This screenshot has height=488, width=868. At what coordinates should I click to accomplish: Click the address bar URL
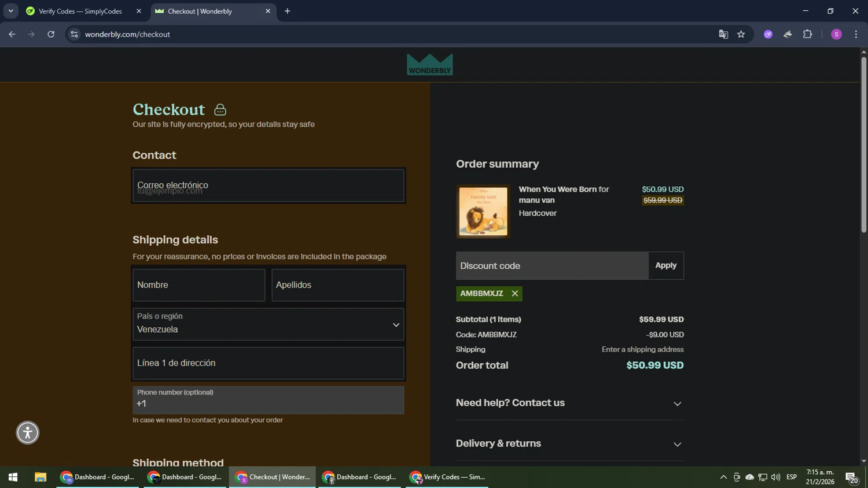click(x=127, y=34)
